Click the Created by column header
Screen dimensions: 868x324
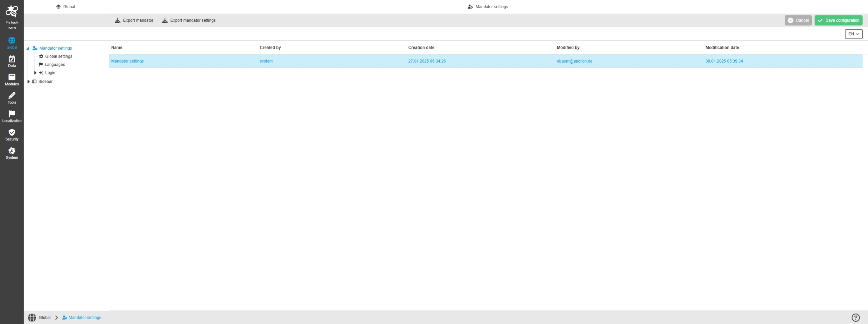tap(270, 48)
